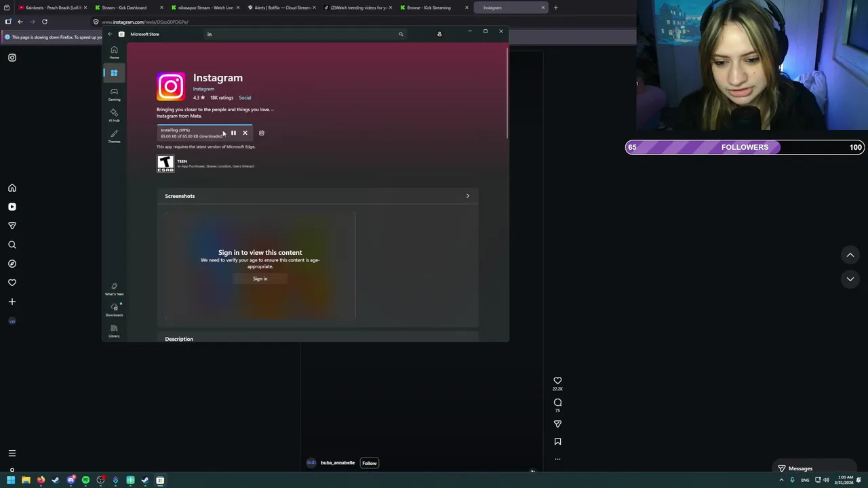Viewport: 868px width, 488px height.
Task: Open Instagram web Reels icon
Action: (12, 207)
